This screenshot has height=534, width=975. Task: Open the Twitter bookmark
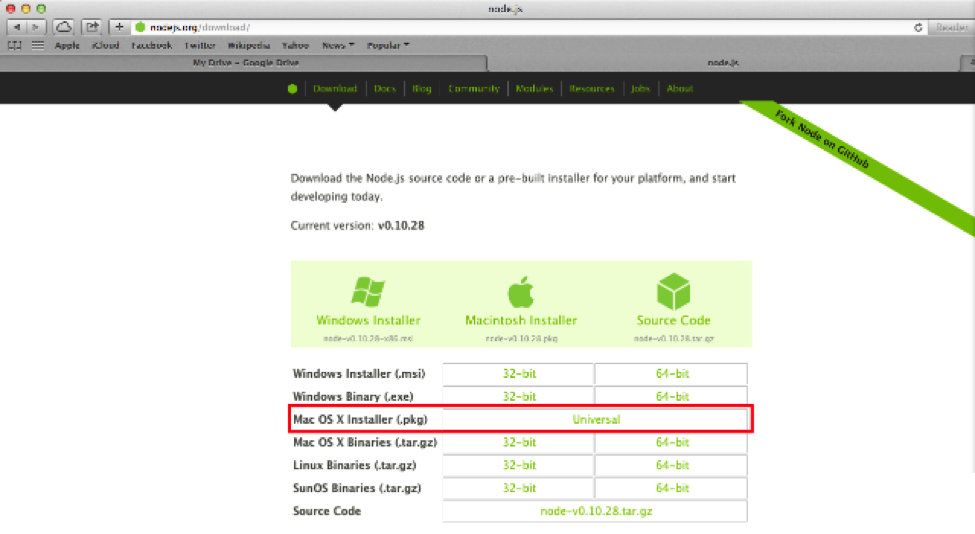[x=200, y=45]
